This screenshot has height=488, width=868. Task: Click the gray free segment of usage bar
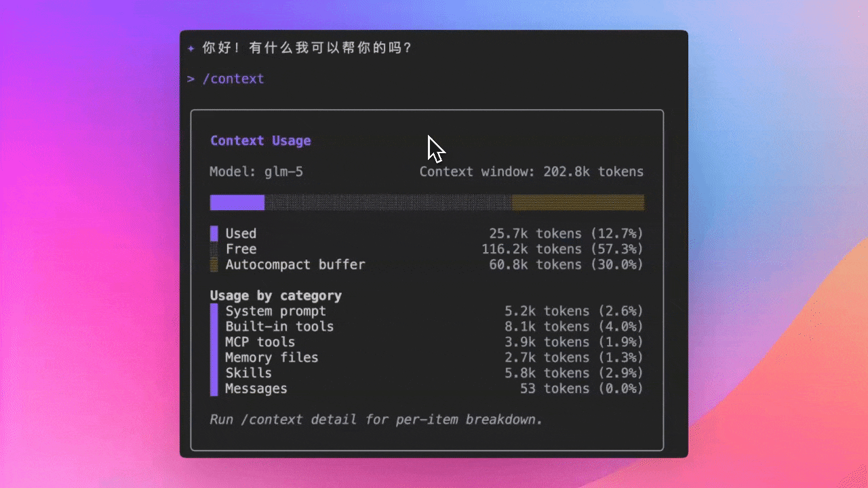[388, 203]
